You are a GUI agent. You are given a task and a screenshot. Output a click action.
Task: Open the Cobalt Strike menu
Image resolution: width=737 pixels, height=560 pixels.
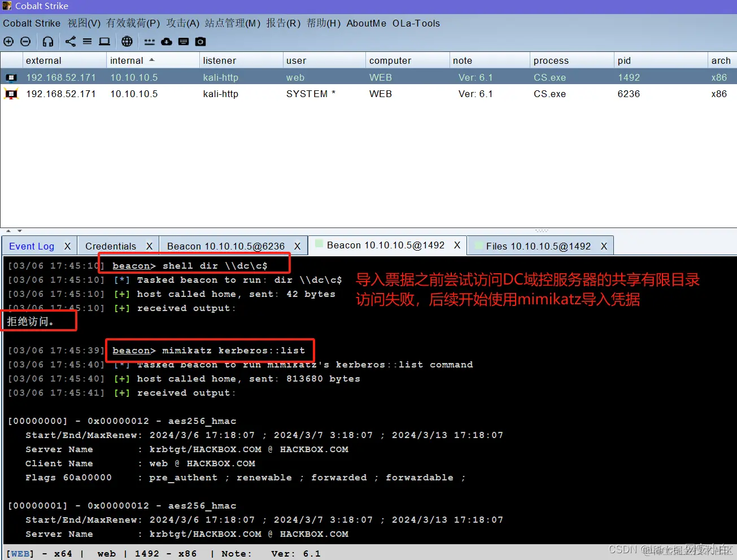(32, 23)
